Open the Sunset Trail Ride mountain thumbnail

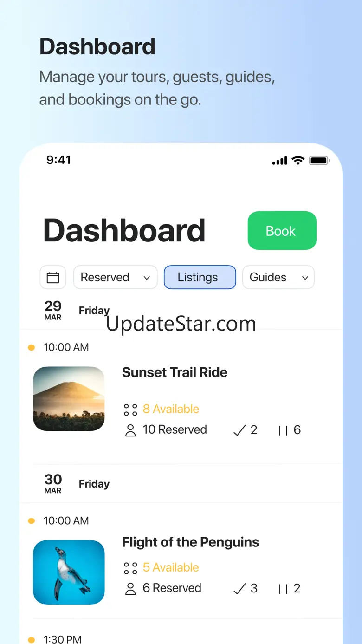tap(69, 399)
